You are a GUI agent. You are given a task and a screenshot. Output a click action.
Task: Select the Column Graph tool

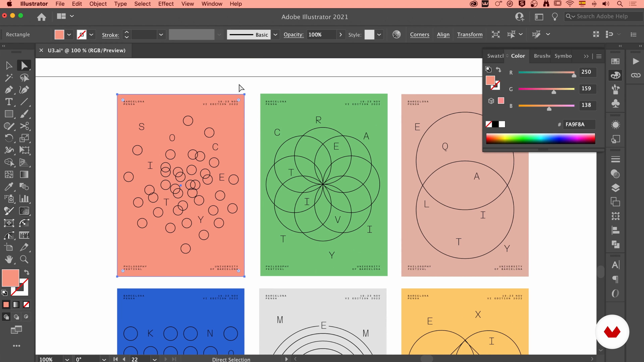[x=24, y=199]
